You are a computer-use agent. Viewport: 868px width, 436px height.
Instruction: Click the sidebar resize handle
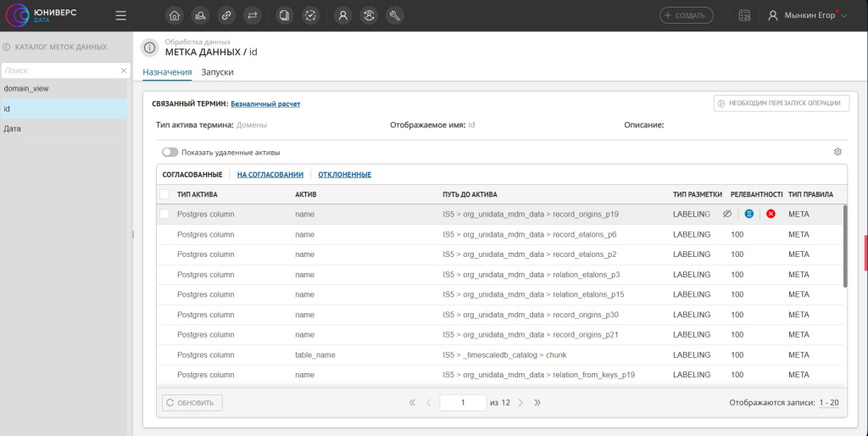pyautogui.click(x=133, y=234)
